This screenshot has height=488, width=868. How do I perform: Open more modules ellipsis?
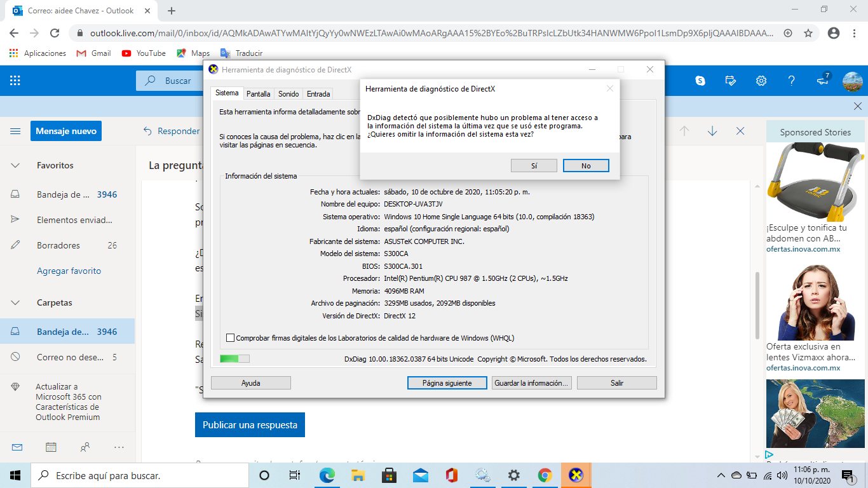119,447
